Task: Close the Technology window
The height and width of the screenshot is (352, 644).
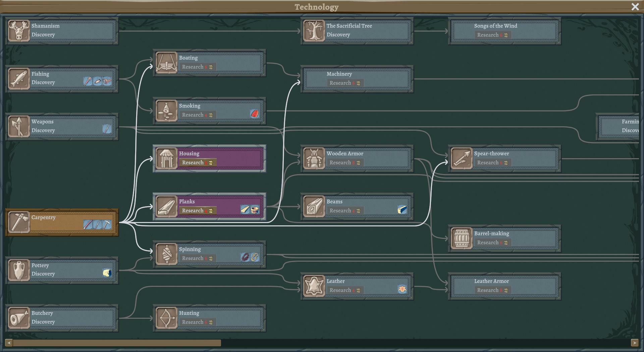Action: tap(635, 7)
